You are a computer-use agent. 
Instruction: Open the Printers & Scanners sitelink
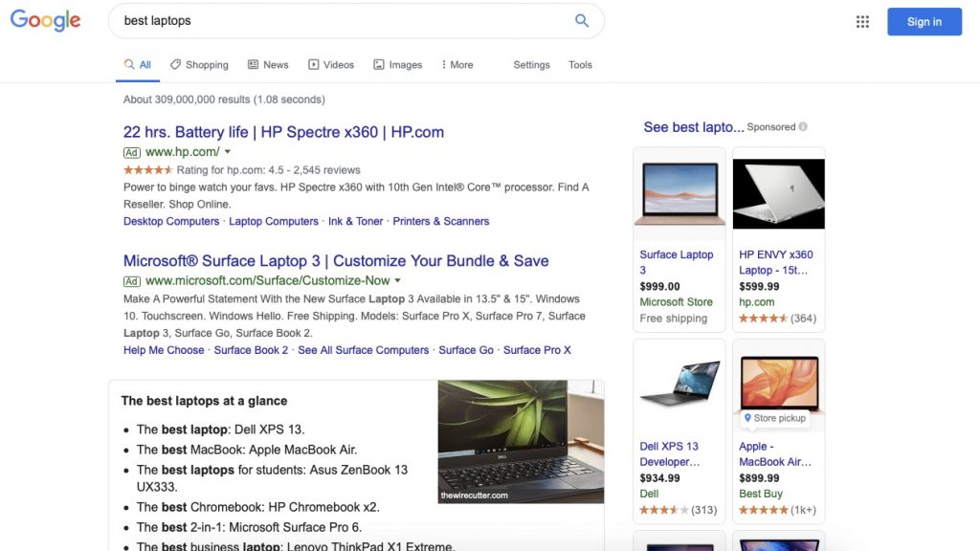(x=440, y=221)
